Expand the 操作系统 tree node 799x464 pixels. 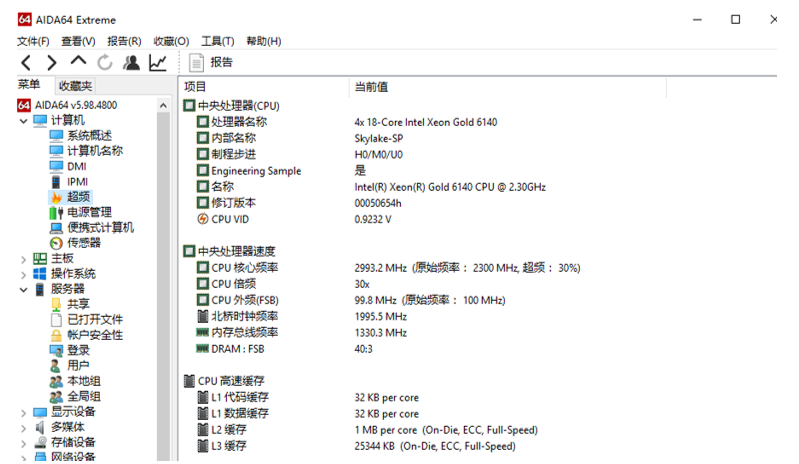tap(23, 275)
